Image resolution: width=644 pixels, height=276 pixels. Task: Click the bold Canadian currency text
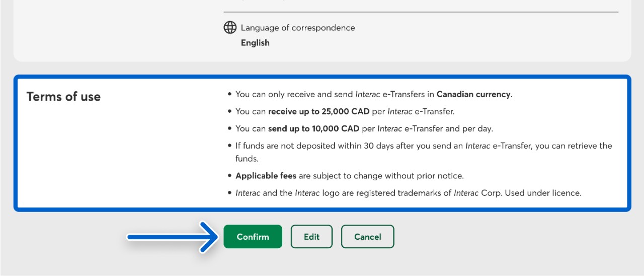(473, 94)
